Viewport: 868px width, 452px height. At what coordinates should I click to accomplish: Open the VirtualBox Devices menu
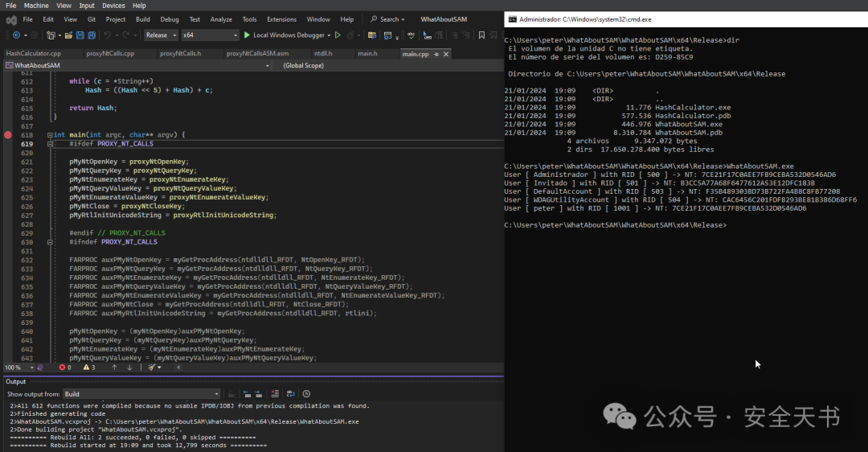[113, 6]
